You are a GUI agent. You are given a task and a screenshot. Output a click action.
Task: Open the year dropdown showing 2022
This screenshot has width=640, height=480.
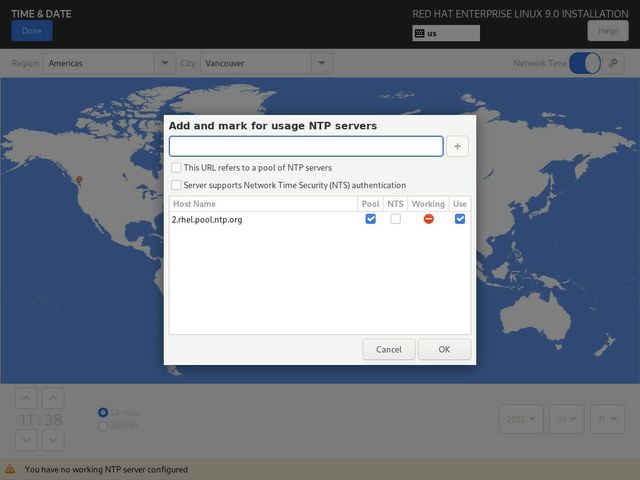pos(521,419)
